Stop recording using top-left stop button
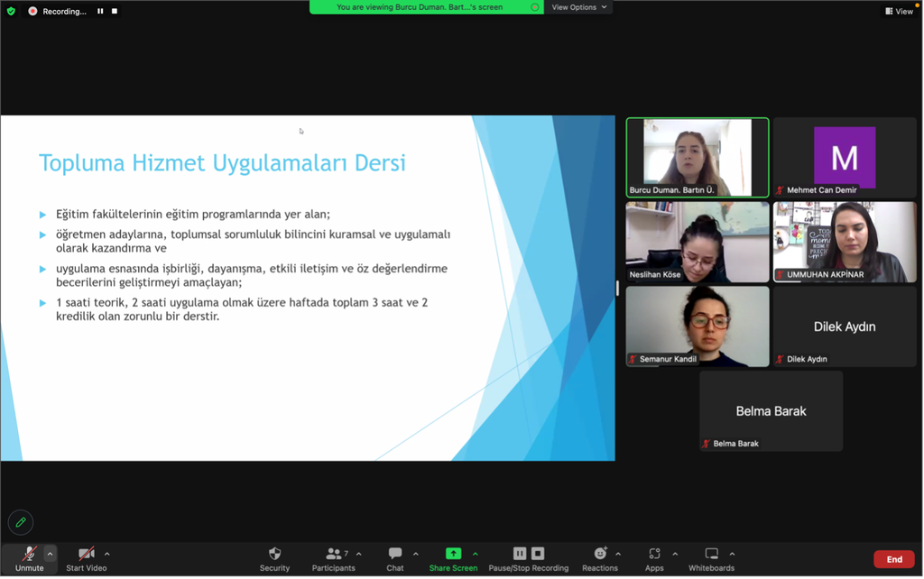This screenshot has height=579, width=924. pyautogui.click(x=115, y=11)
